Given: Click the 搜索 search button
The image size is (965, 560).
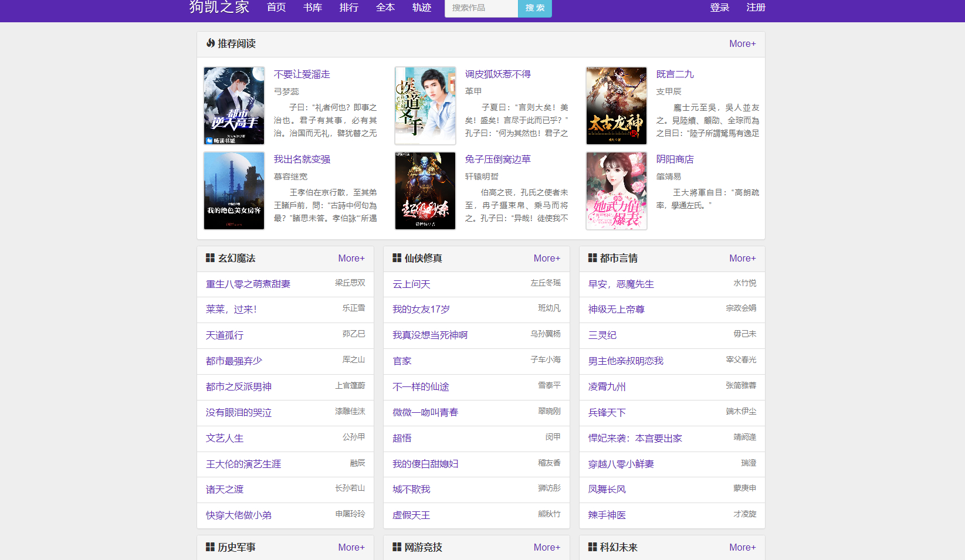Looking at the screenshot, I should pyautogui.click(x=535, y=8).
